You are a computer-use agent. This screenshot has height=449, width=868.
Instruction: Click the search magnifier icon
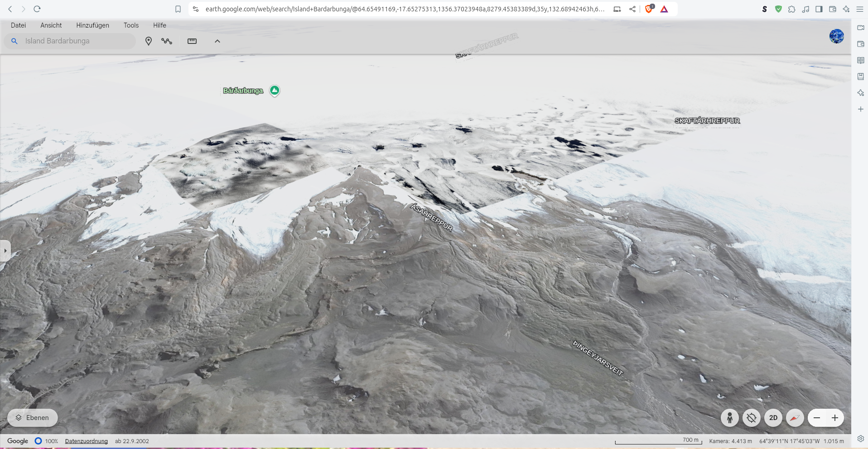point(14,41)
